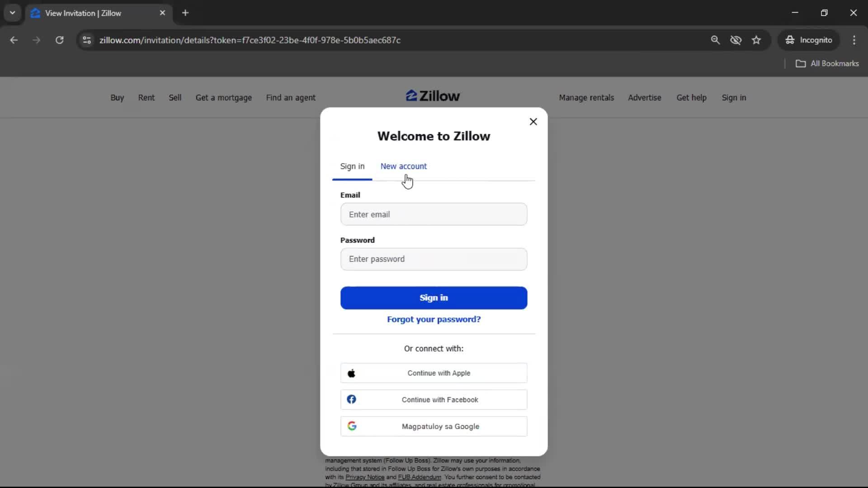Switch to the New account tab

[x=404, y=166]
